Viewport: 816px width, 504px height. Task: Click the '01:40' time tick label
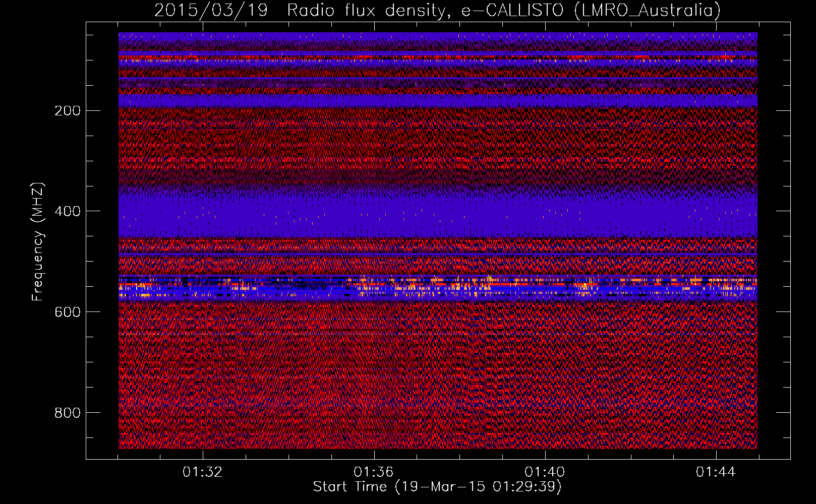click(545, 472)
